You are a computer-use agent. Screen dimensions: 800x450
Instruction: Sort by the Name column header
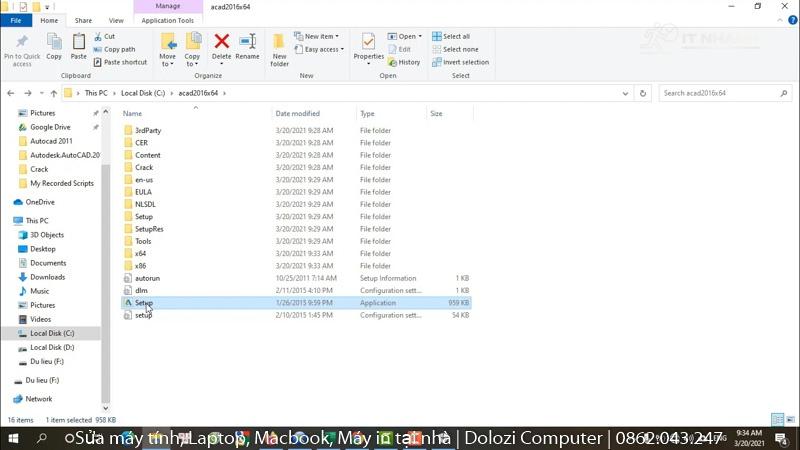coord(132,113)
